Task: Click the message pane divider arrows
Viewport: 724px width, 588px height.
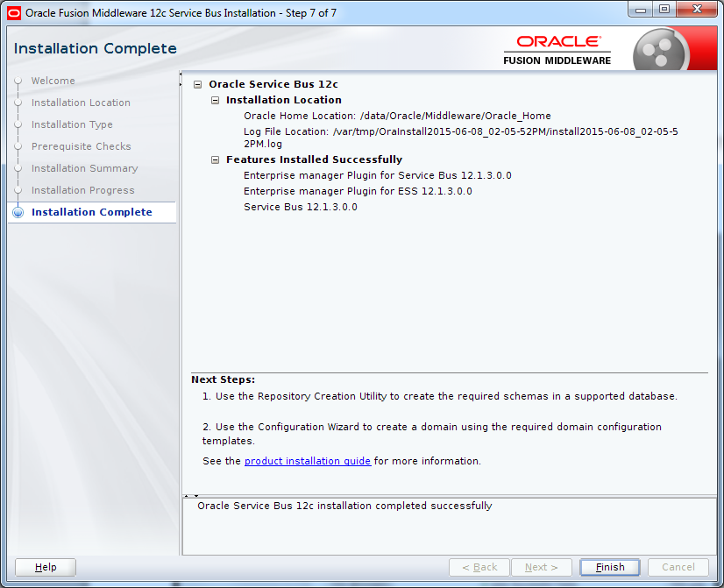Action: click(191, 496)
